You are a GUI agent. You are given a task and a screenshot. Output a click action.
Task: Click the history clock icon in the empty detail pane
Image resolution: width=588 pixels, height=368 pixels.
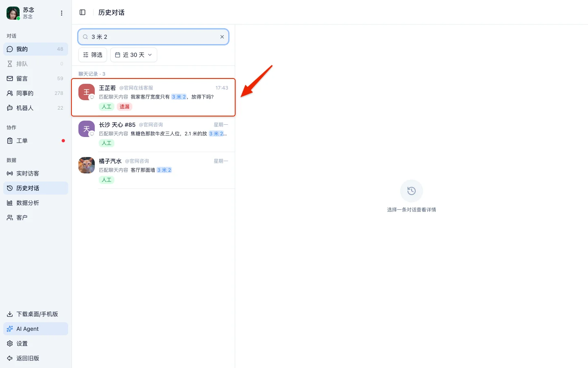(412, 191)
